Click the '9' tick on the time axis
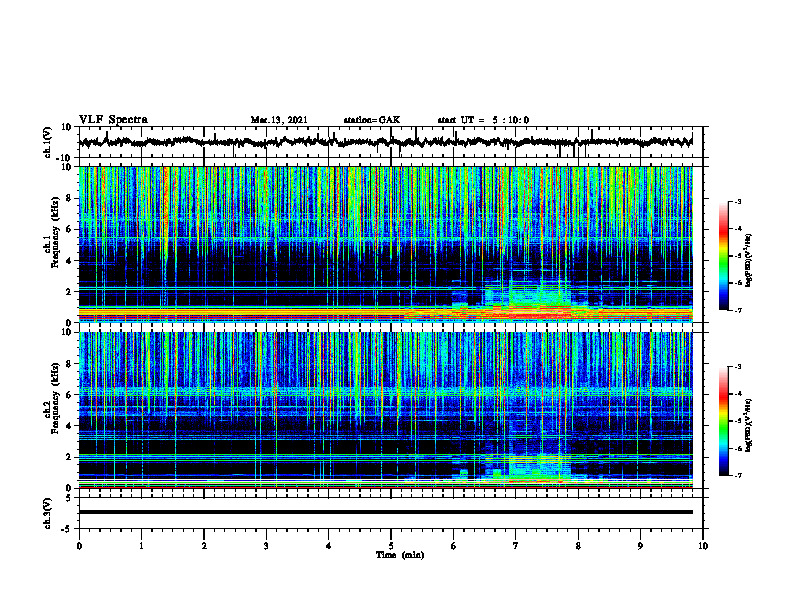 tap(640, 546)
